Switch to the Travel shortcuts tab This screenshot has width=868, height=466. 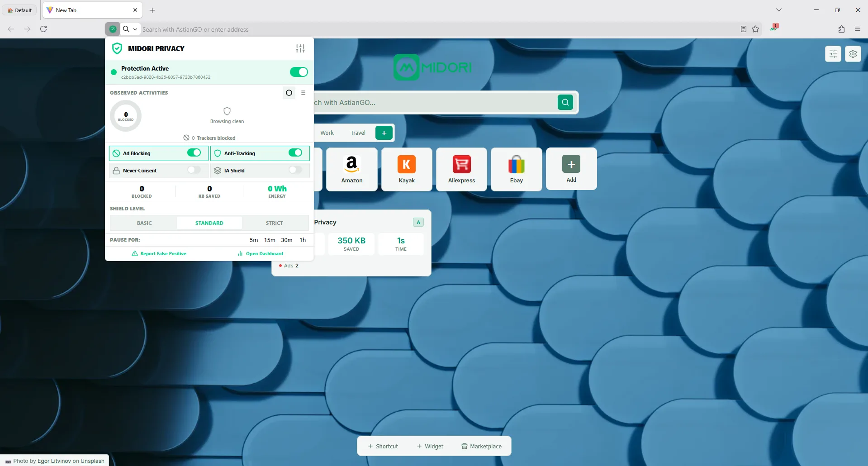[358, 133]
